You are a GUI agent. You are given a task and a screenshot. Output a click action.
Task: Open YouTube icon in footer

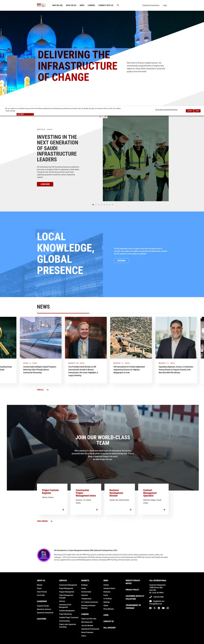163,608
